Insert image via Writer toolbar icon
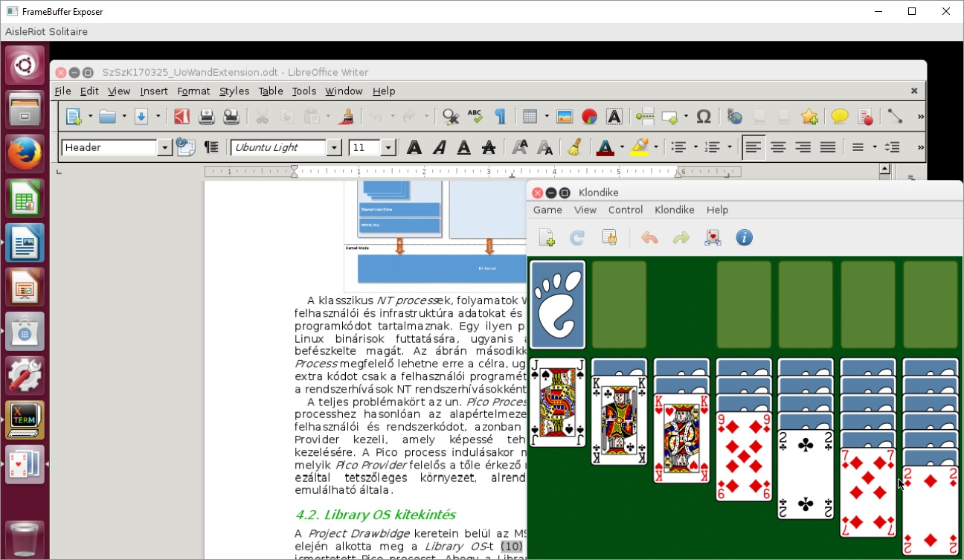This screenshot has width=964, height=560. click(565, 117)
